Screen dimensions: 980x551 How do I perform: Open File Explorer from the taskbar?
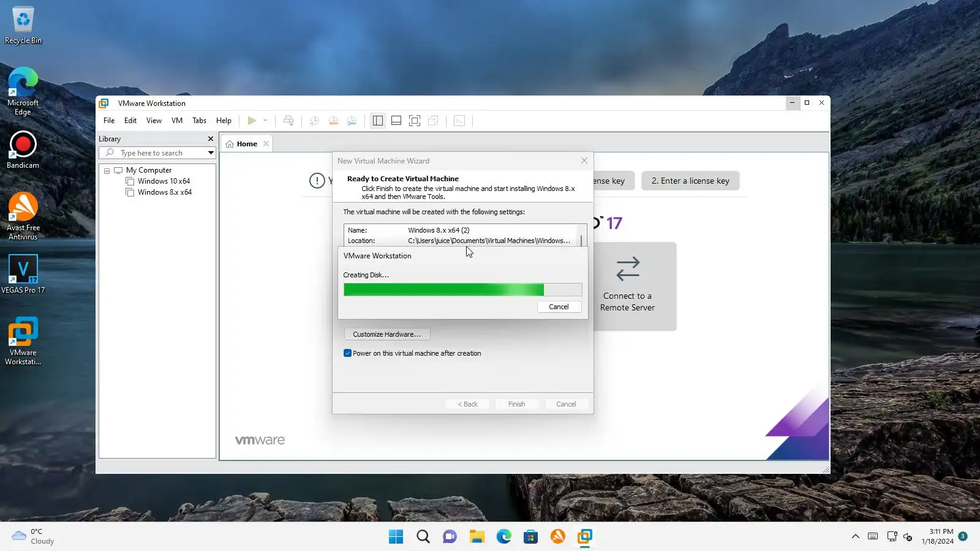pyautogui.click(x=477, y=537)
